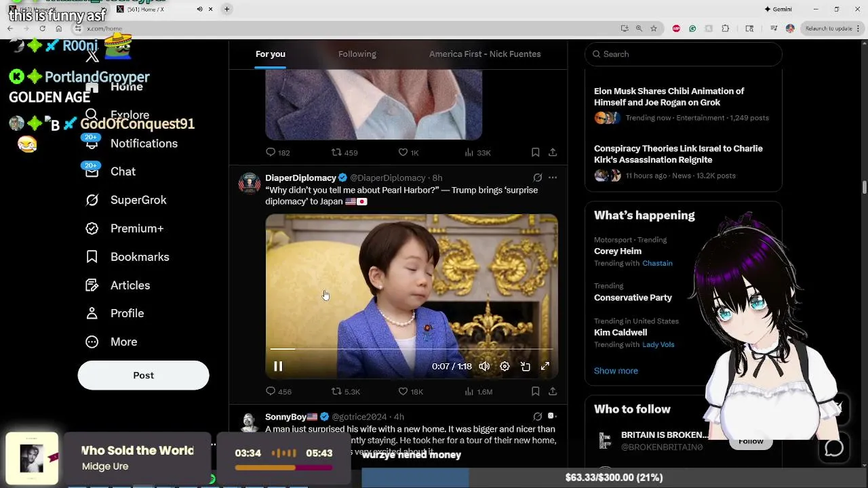Viewport: 868px width, 488px height.
Task: Click Show more under What's happening
Action: pyautogui.click(x=616, y=371)
